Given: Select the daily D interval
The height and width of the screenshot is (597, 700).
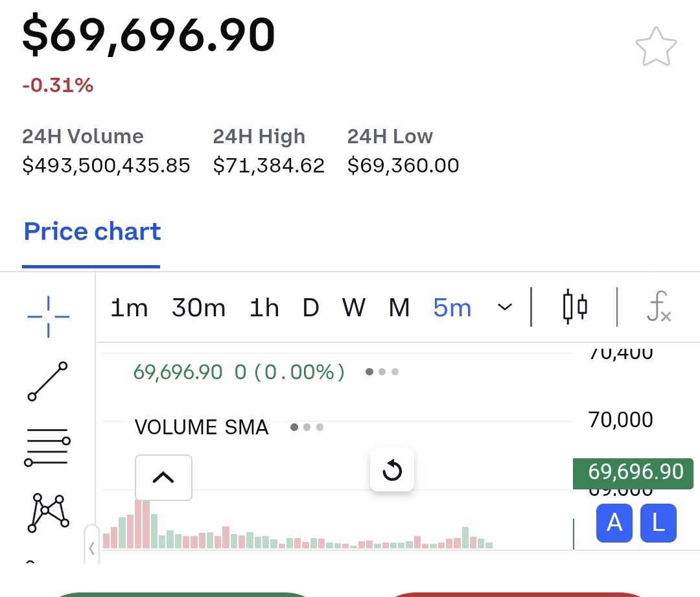Looking at the screenshot, I should pos(310,308).
